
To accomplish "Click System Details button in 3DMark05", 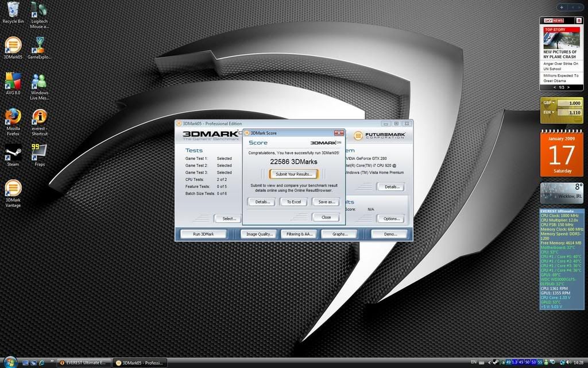I will pos(391,187).
